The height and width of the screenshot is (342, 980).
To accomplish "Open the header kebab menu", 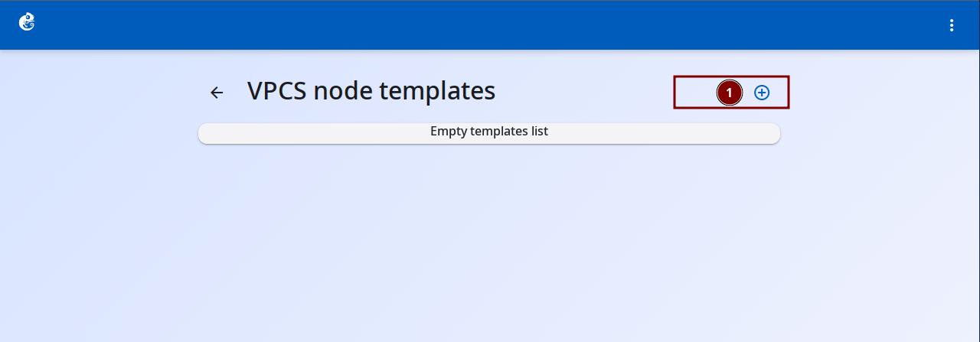I will (951, 25).
